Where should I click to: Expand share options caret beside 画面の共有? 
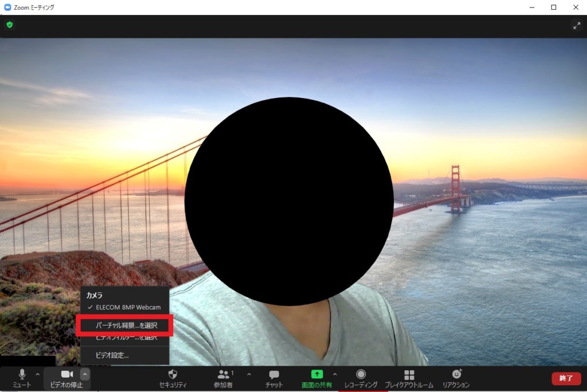click(x=335, y=374)
